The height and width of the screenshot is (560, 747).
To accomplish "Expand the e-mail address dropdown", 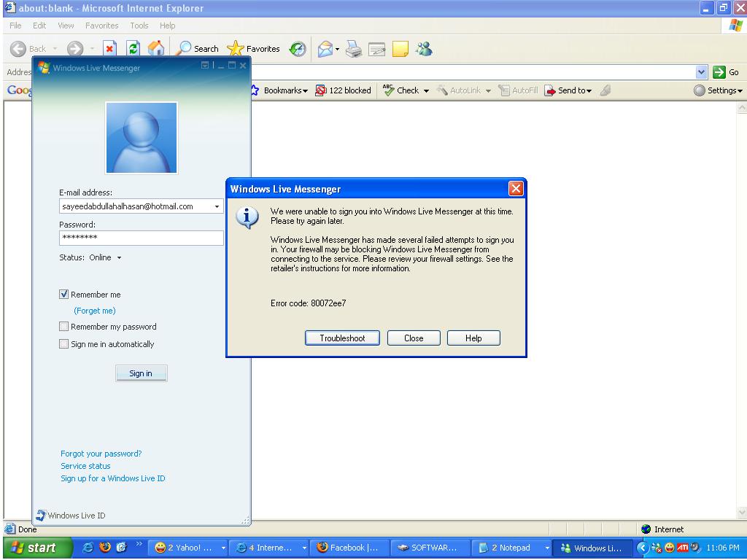I will (x=217, y=206).
